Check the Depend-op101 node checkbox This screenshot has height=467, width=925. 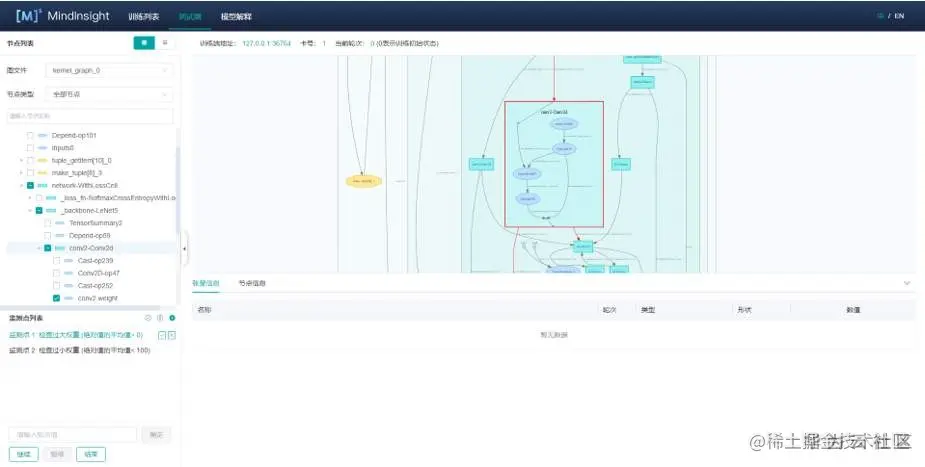point(30,136)
